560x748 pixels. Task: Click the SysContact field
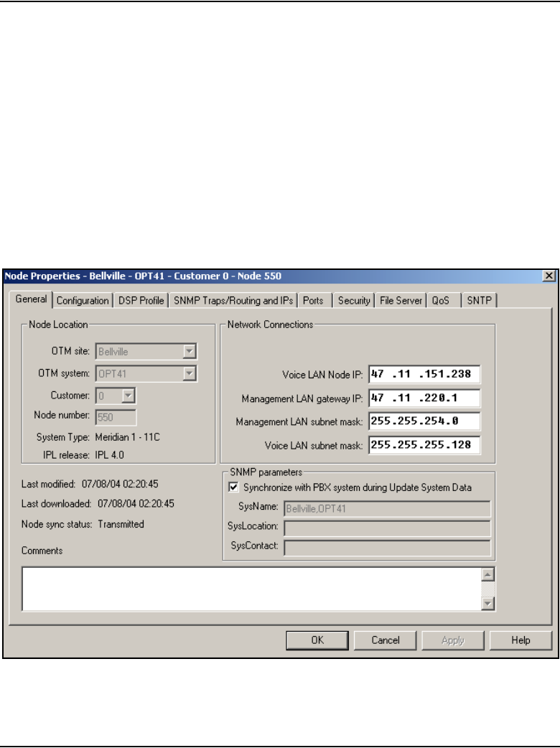[387, 548]
